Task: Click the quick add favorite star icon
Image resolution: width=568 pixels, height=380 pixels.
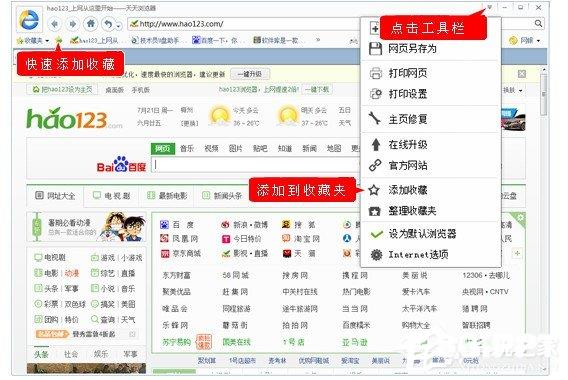Action: point(58,40)
